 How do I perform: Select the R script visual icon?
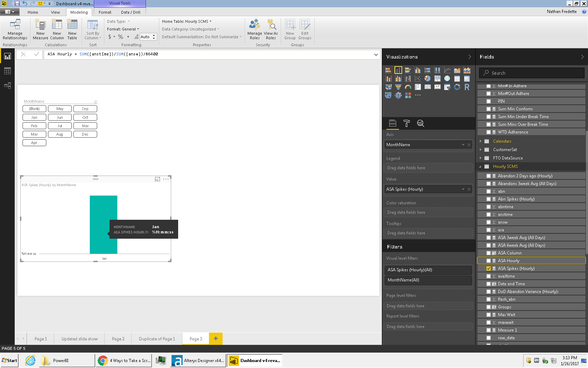(467, 87)
